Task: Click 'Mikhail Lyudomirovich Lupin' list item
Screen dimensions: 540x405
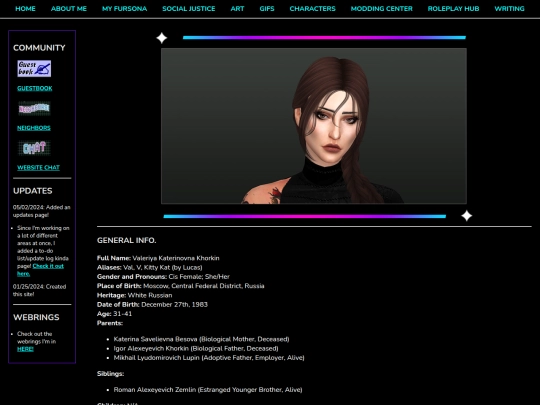Action: click(x=209, y=358)
